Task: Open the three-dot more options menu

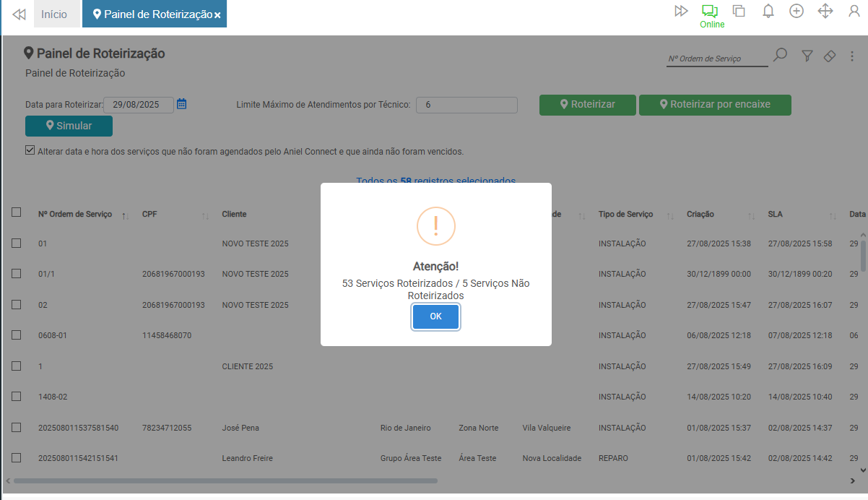Action: tap(853, 56)
